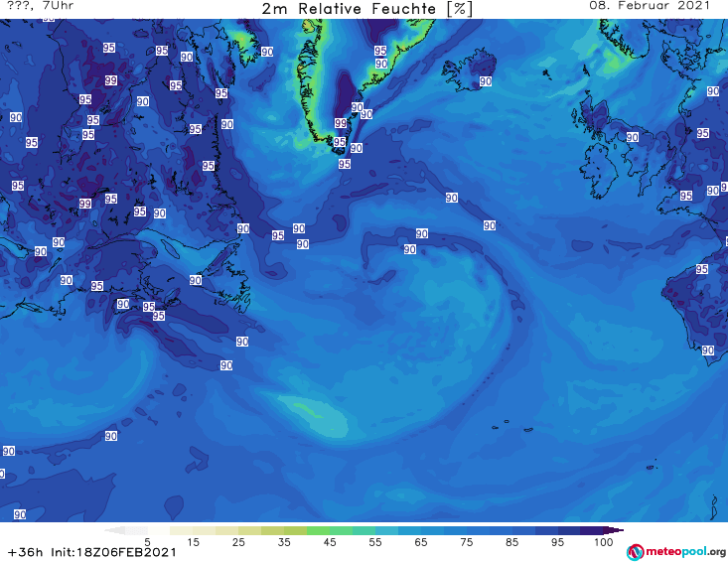Click the legend value '45'
The image size is (728, 562).
(330, 542)
